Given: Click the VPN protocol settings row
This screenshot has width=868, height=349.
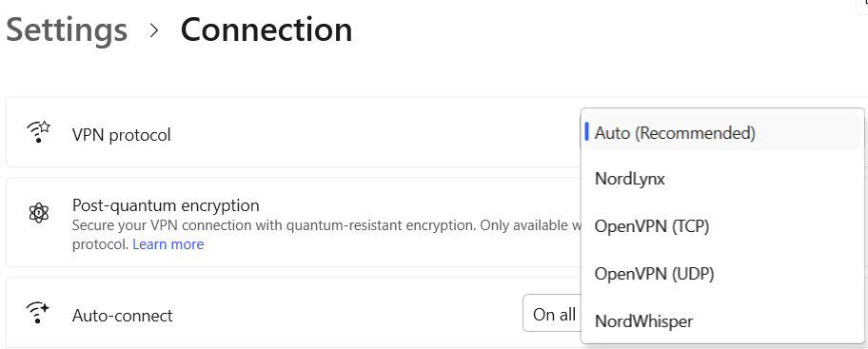Looking at the screenshot, I should click(x=293, y=132).
